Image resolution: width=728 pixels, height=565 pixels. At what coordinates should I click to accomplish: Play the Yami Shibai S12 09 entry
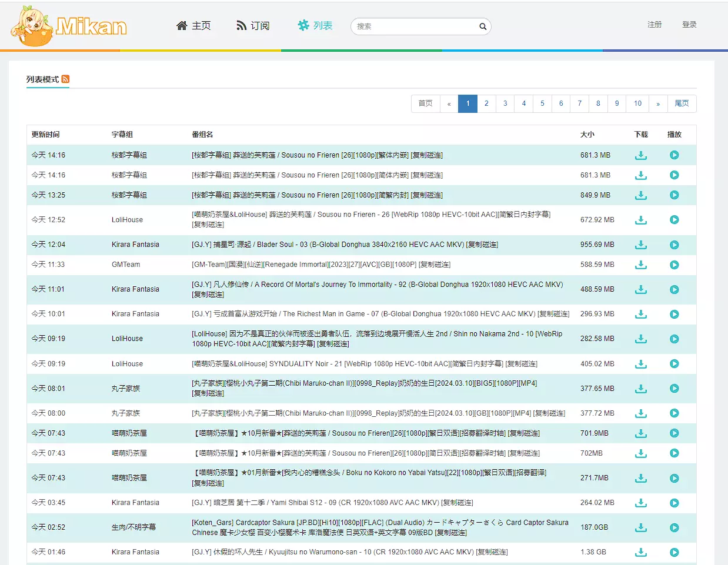(x=674, y=503)
